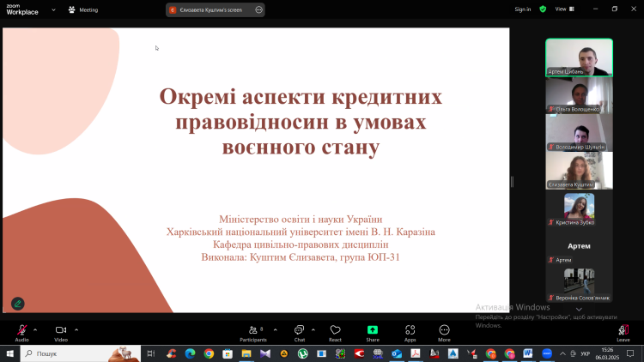The image size is (644, 362).
Task: Show hidden system tray icons
Action: click(x=562, y=353)
